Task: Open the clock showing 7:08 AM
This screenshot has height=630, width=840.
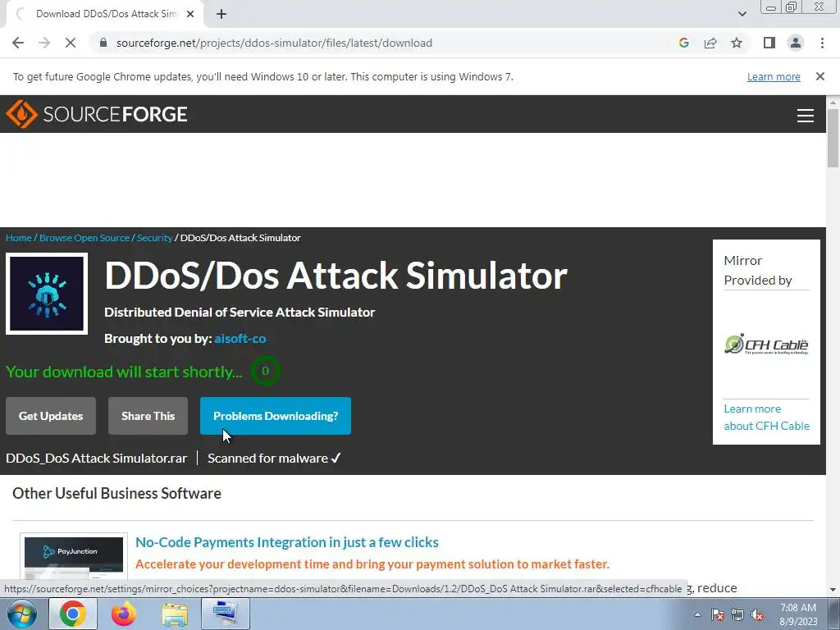Action: click(798, 614)
